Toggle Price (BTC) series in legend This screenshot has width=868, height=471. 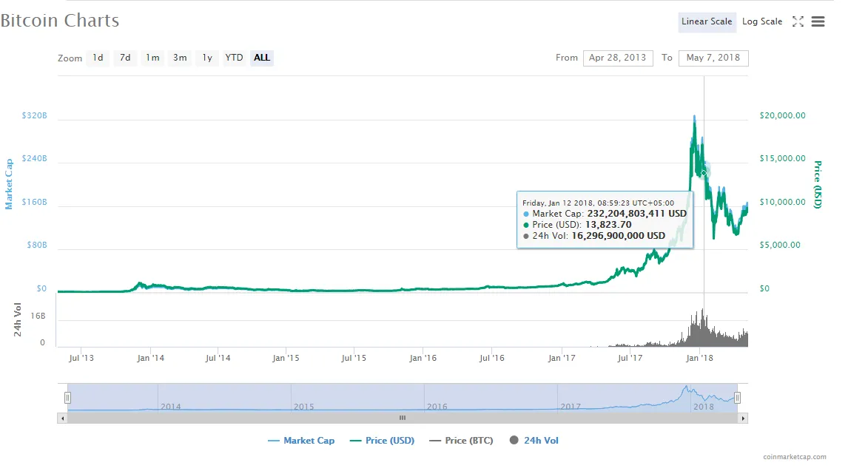click(x=461, y=441)
